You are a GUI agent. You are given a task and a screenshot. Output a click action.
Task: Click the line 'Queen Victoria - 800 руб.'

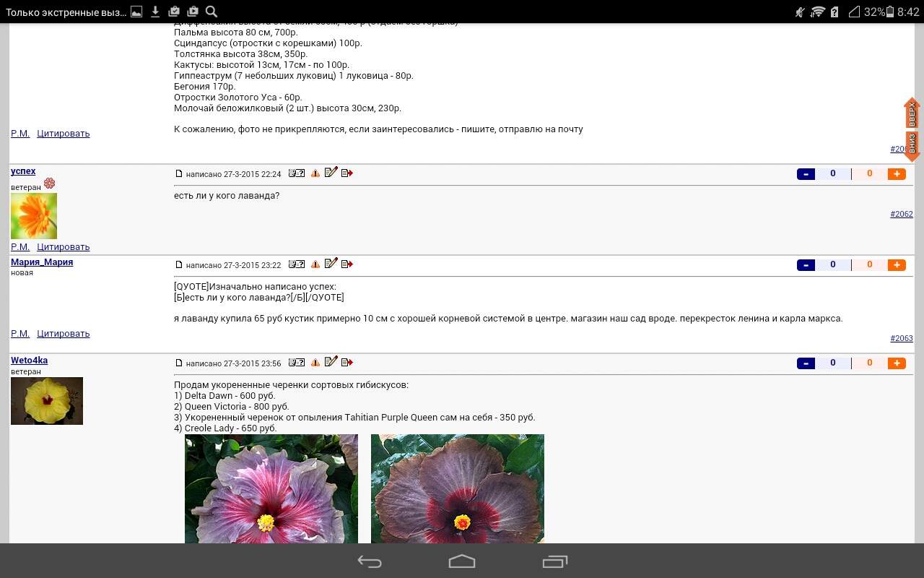pyautogui.click(x=232, y=407)
